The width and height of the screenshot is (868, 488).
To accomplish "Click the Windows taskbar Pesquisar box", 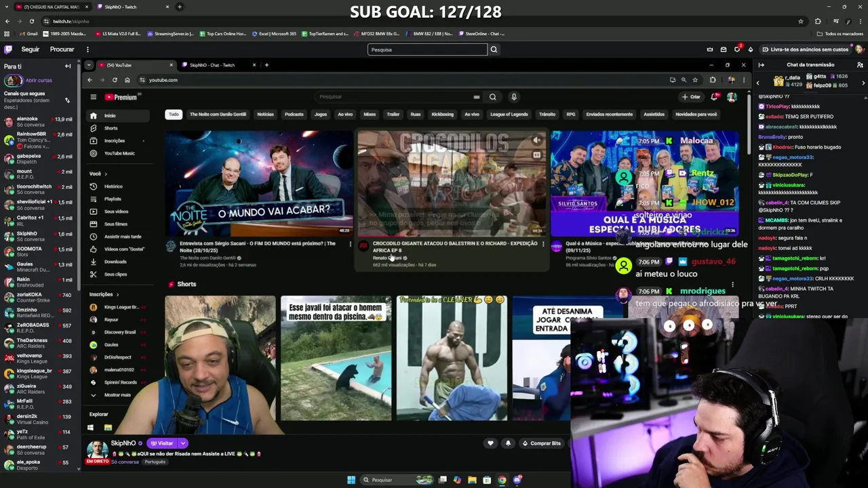I will (397, 480).
